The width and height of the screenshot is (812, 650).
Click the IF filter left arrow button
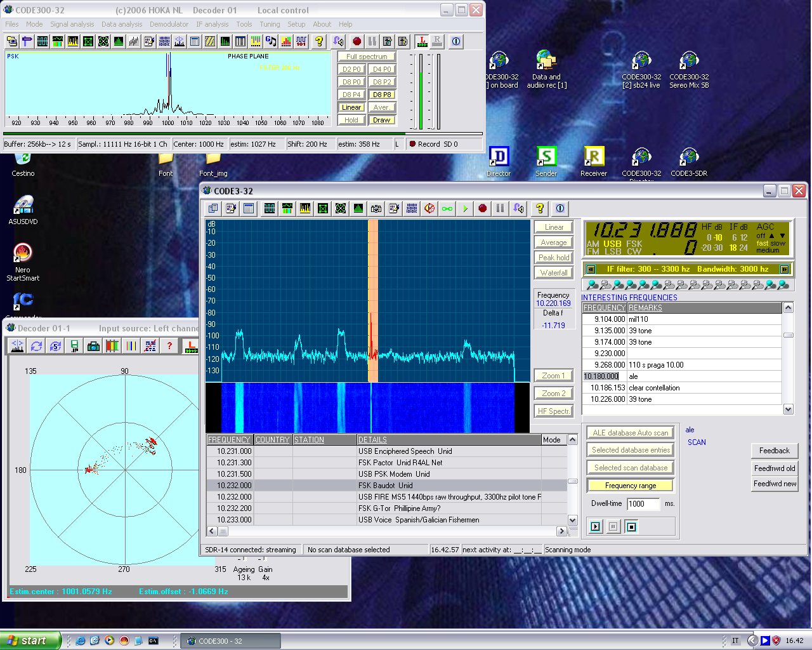coord(591,269)
